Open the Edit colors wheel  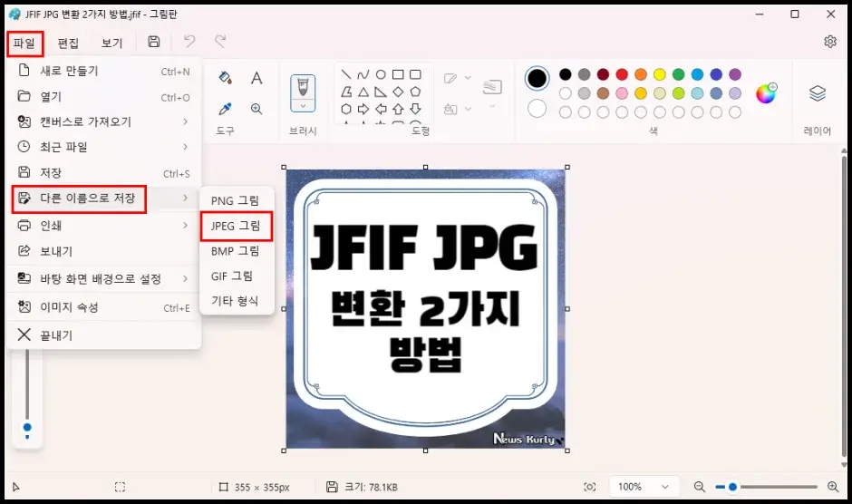pos(766,93)
